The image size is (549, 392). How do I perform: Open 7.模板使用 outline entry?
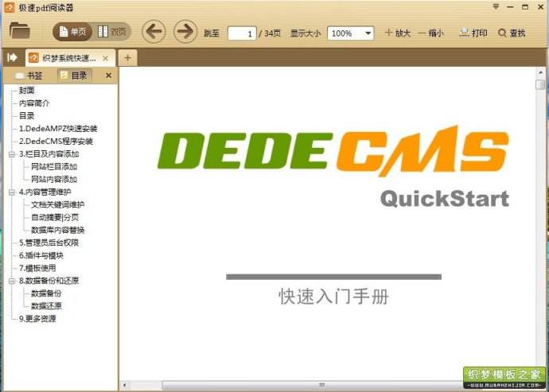coord(37,268)
